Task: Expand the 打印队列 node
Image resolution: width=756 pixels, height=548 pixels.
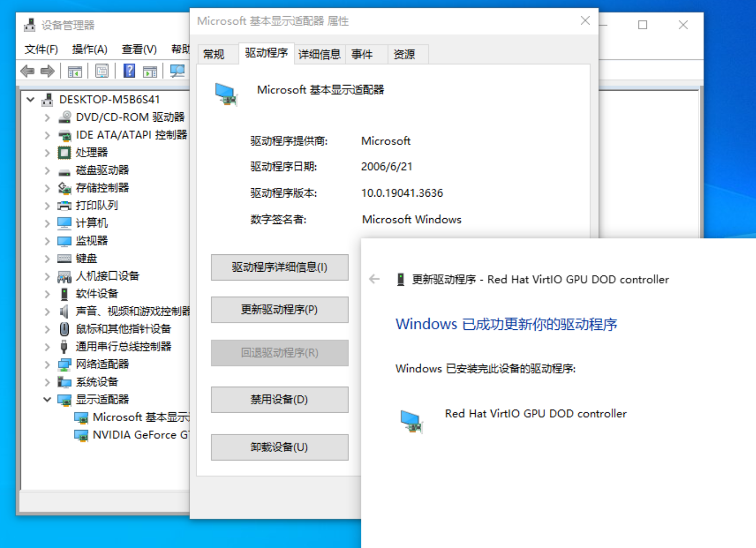Action: click(x=47, y=206)
